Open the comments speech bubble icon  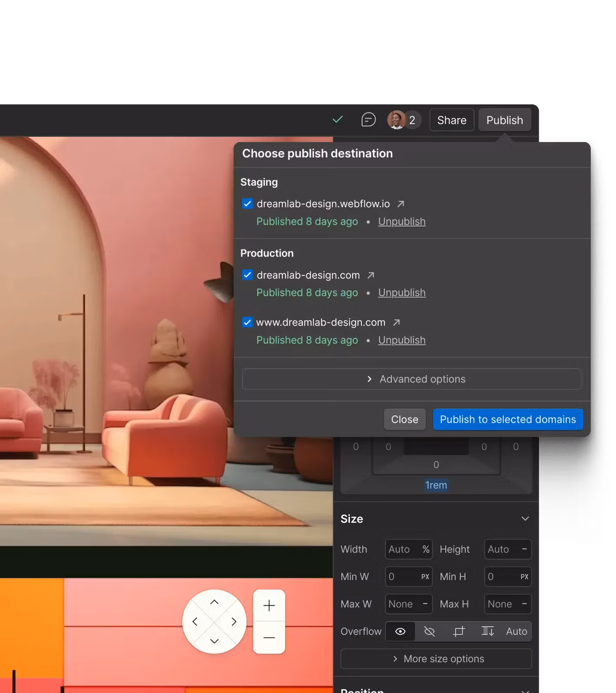368,120
